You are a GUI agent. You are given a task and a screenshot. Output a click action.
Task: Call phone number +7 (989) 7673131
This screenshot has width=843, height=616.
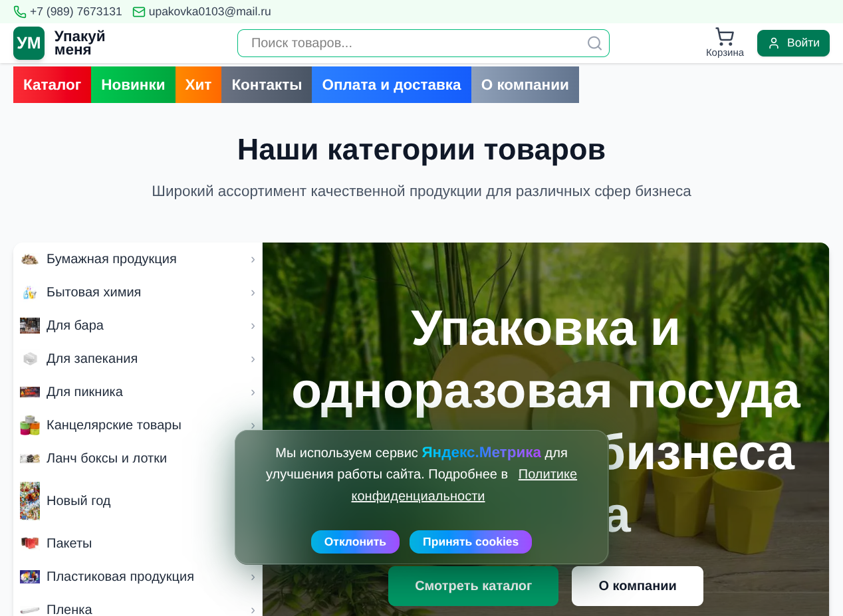pyautogui.click(x=76, y=12)
